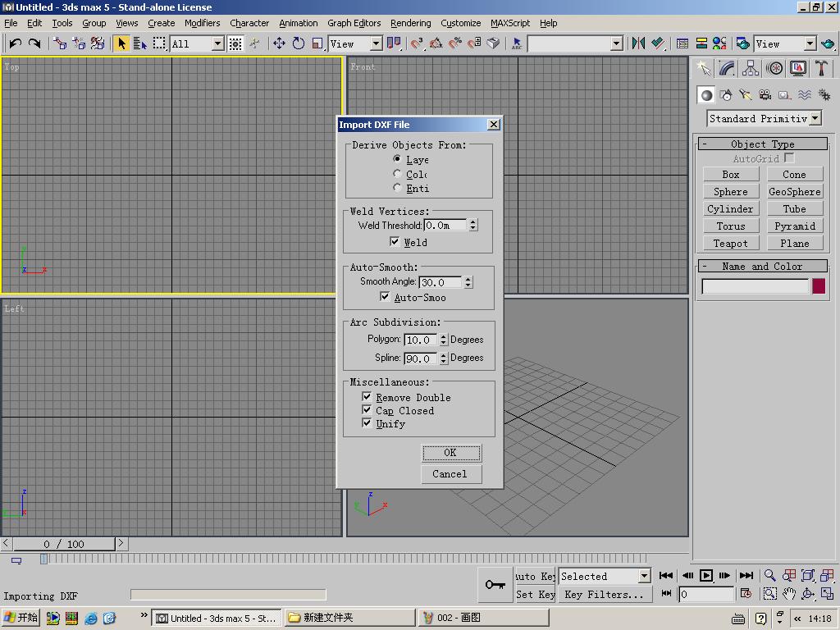The width and height of the screenshot is (840, 630).
Task: Activate the Select Object arrow tool
Action: pyautogui.click(x=121, y=43)
